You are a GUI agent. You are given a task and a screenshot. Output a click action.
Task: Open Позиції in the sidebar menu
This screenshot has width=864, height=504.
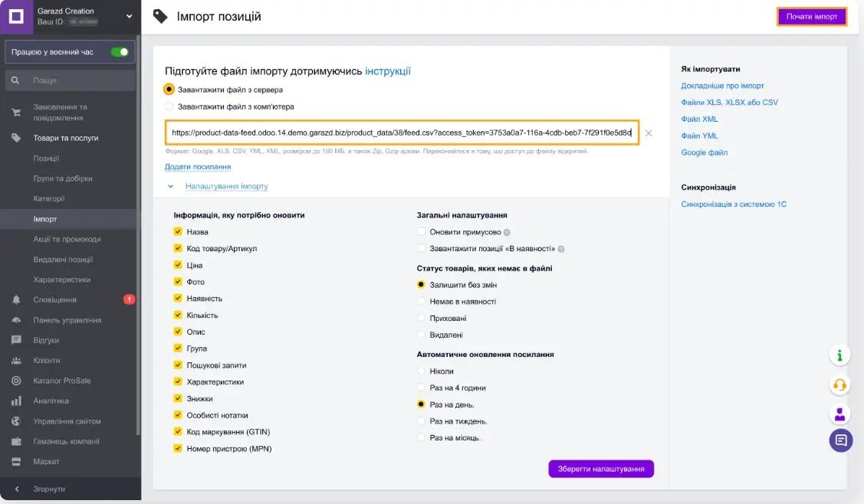click(46, 159)
